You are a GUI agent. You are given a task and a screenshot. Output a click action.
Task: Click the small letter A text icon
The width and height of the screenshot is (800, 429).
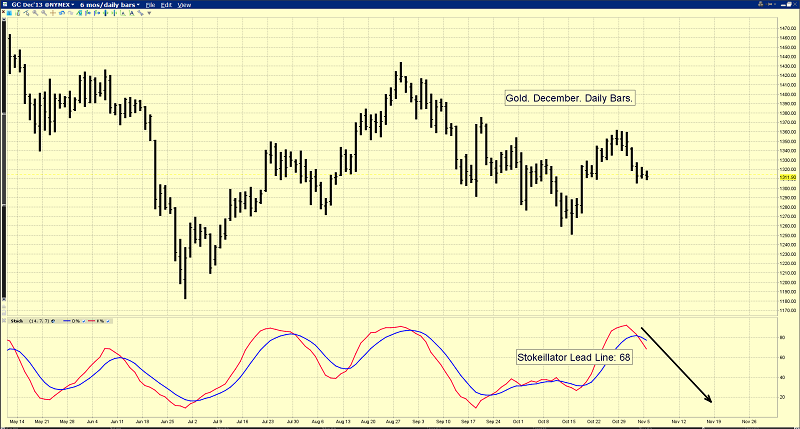point(123,13)
